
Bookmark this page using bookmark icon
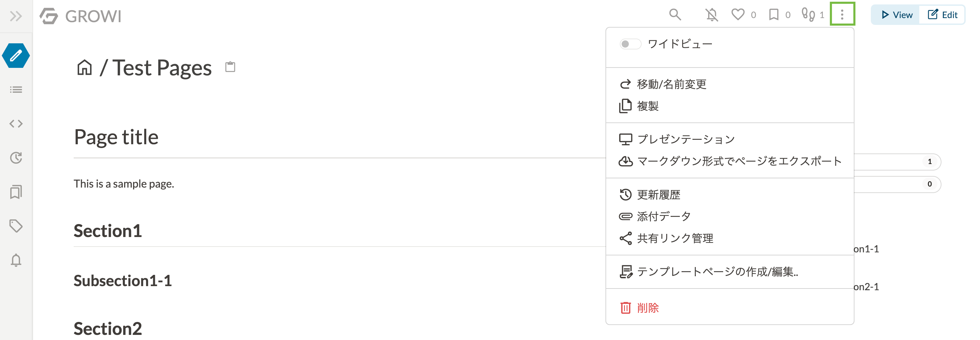773,15
